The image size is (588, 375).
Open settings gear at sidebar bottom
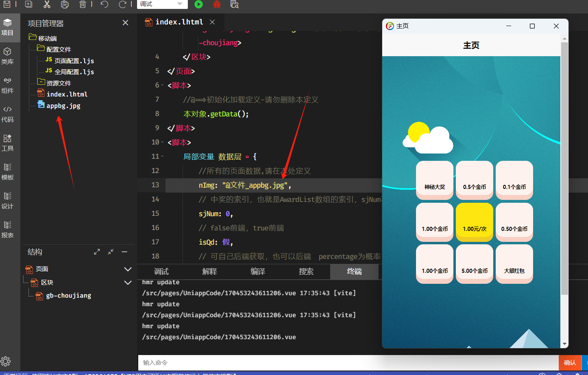(x=6, y=361)
